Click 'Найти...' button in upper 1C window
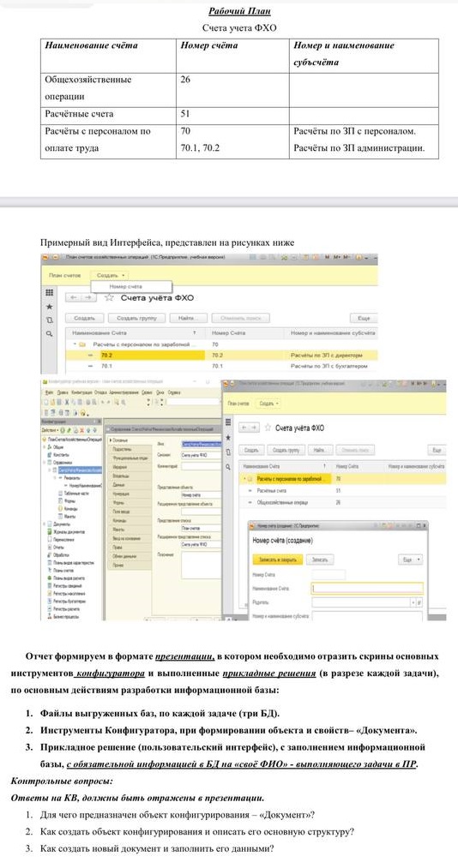 (189, 318)
